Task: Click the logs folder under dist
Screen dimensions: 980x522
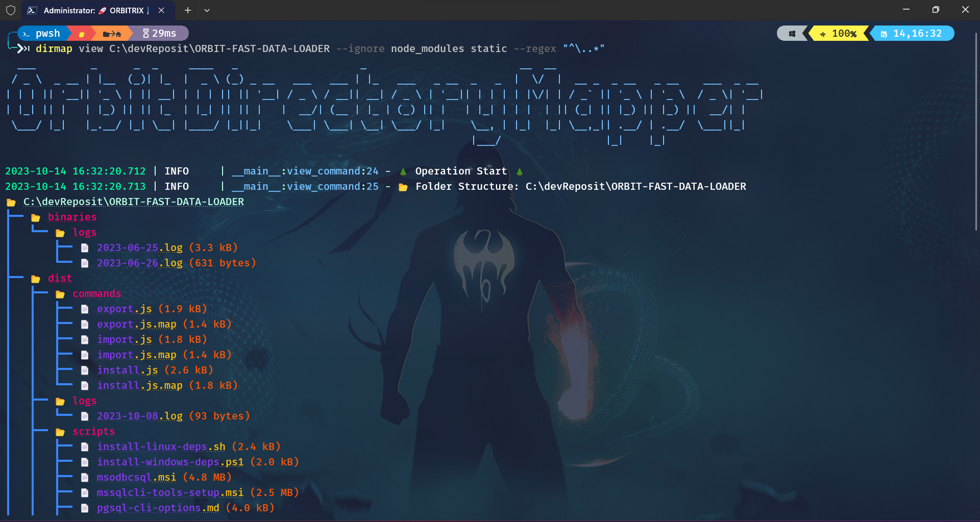Action: [x=85, y=401]
